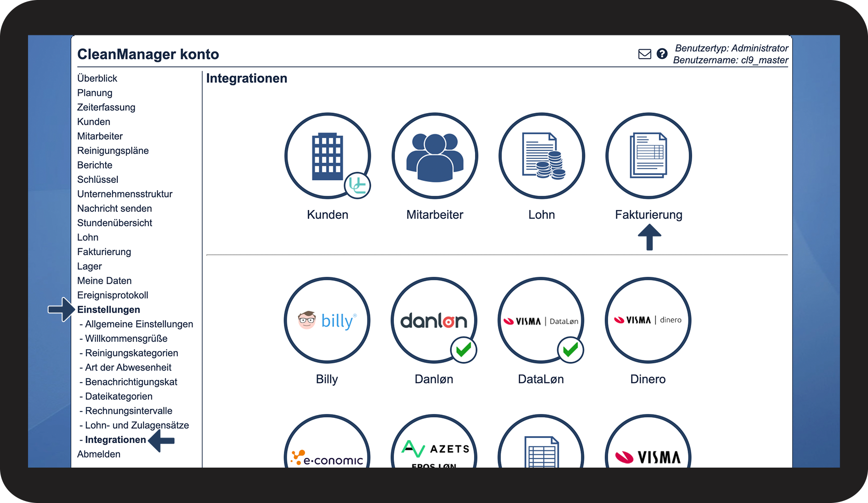Image resolution: width=868 pixels, height=503 pixels.
Task: Click the Lohn label under the coins icon
Action: click(x=542, y=214)
